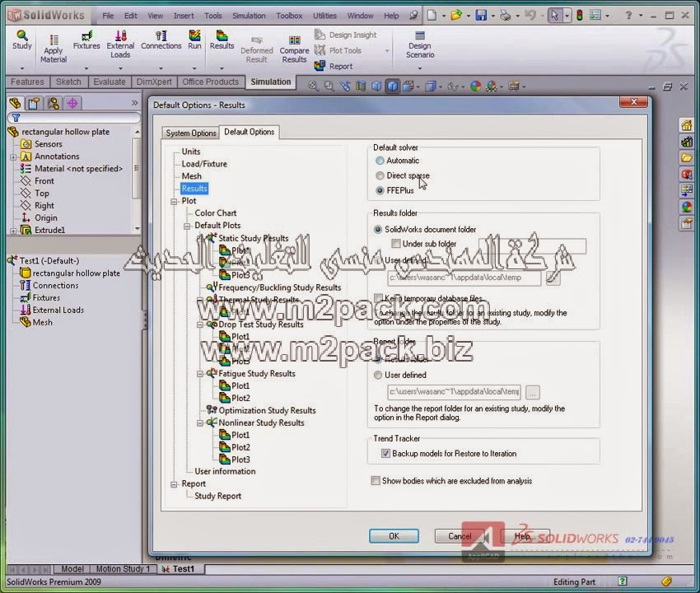Select User defined report folder option
This screenshot has width=700, height=593.
pyautogui.click(x=378, y=375)
